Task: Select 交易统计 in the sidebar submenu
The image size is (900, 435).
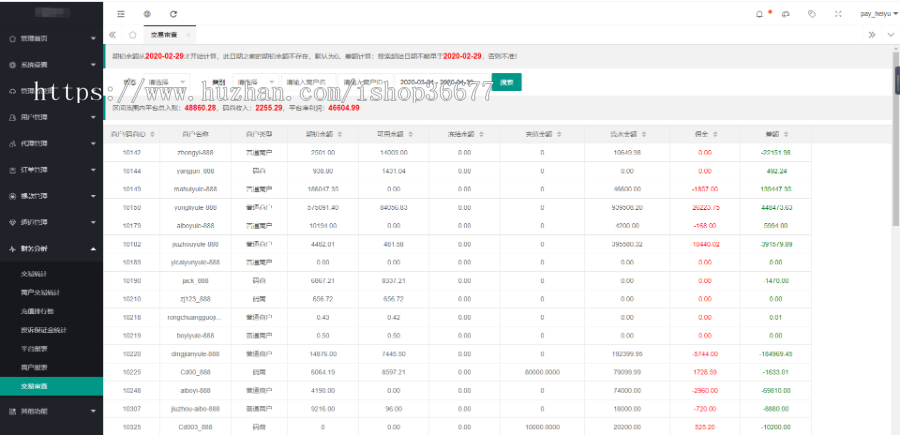Action: tap(34, 273)
